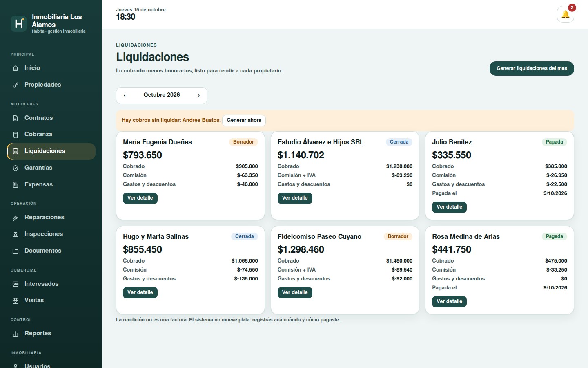This screenshot has height=368, width=588.
Task: Click the Cobranza receipt icon
Action: (x=16, y=135)
